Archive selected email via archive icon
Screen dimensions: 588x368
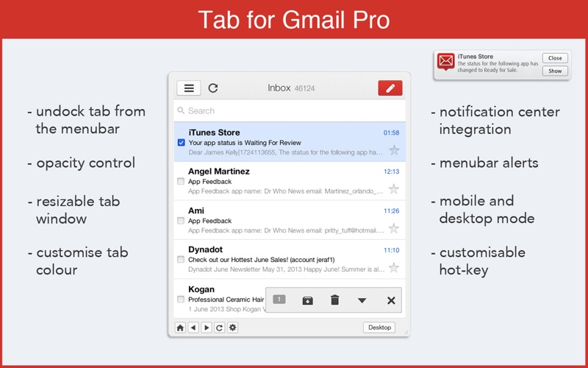[307, 300]
